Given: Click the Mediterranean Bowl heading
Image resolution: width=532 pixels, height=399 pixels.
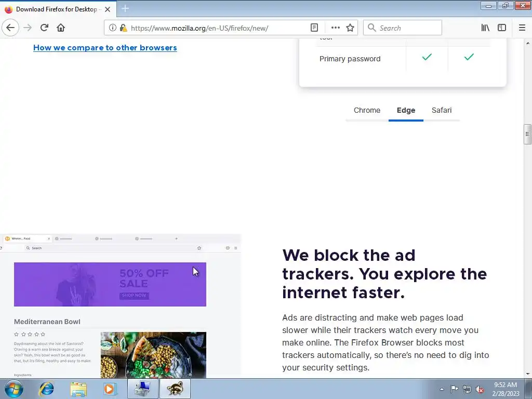Looking at the screenshot, I should coord(47,322).
